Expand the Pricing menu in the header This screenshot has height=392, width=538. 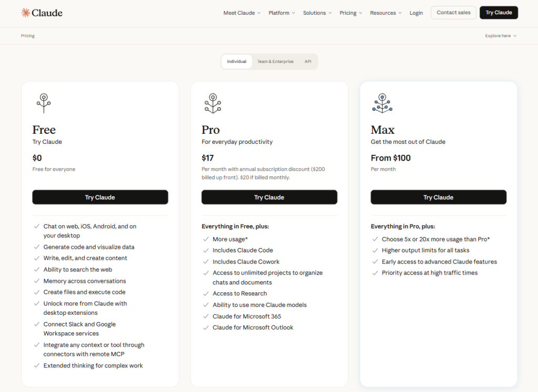click(x=350, y=13)
